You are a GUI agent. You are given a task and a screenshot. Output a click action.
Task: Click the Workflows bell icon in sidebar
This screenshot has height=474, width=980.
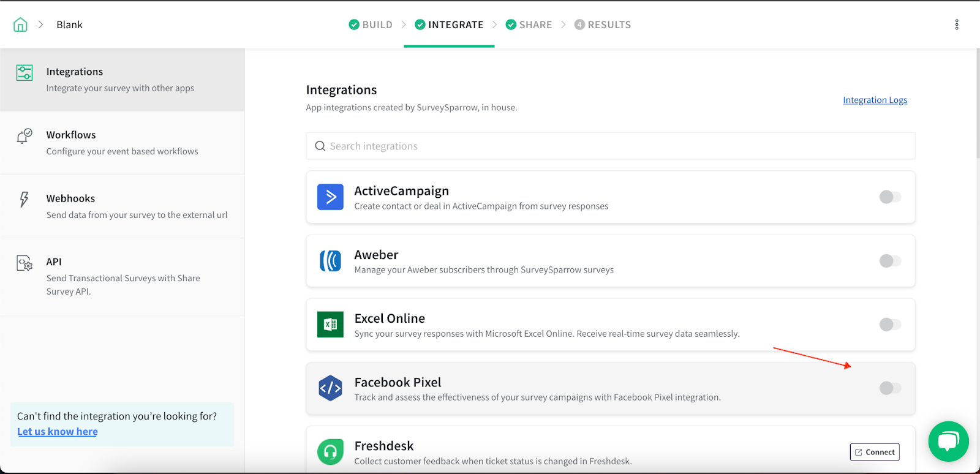[x=24, y=136]
